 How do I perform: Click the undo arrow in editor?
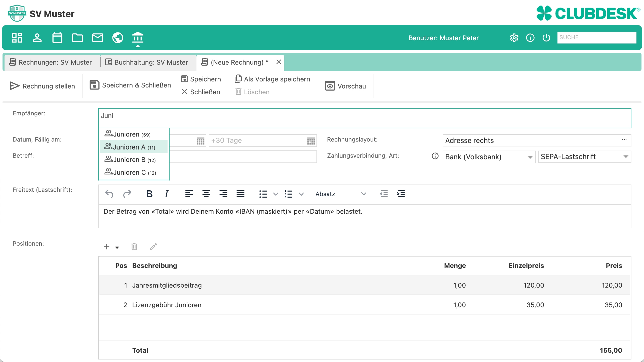tap(109, 194)
